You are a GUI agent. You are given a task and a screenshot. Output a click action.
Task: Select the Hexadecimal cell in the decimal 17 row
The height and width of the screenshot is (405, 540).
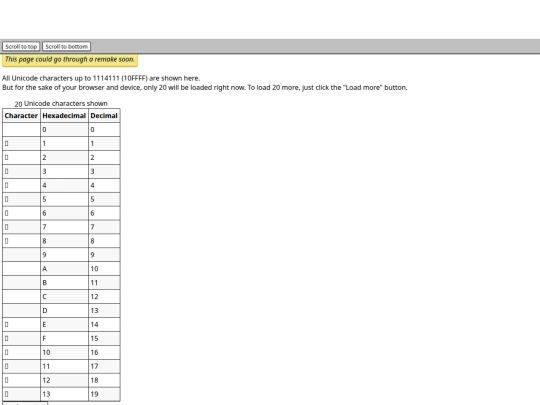(64, 366)
